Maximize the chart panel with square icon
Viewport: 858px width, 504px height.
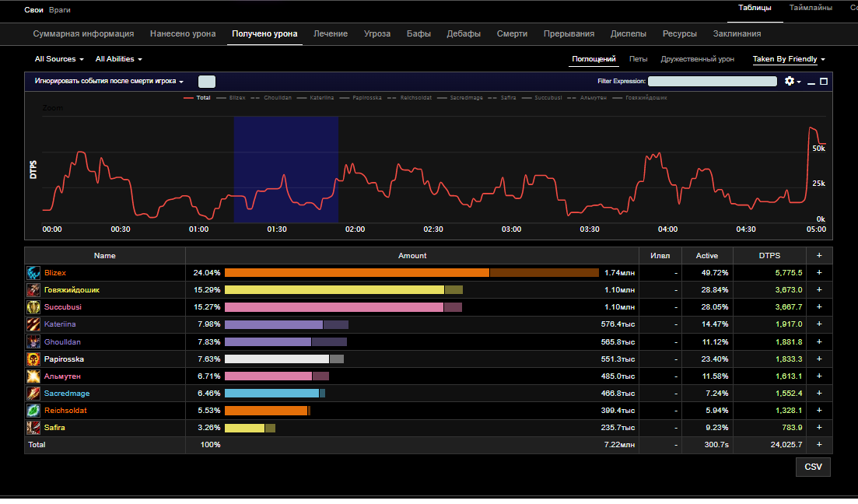824,81
